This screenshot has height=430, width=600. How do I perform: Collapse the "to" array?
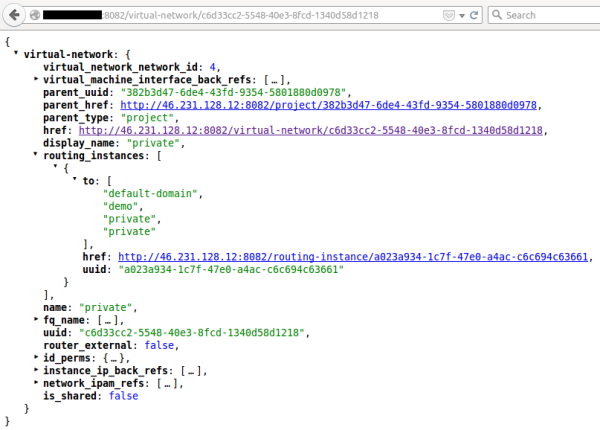pyautogui.click(x=75, y=179)
